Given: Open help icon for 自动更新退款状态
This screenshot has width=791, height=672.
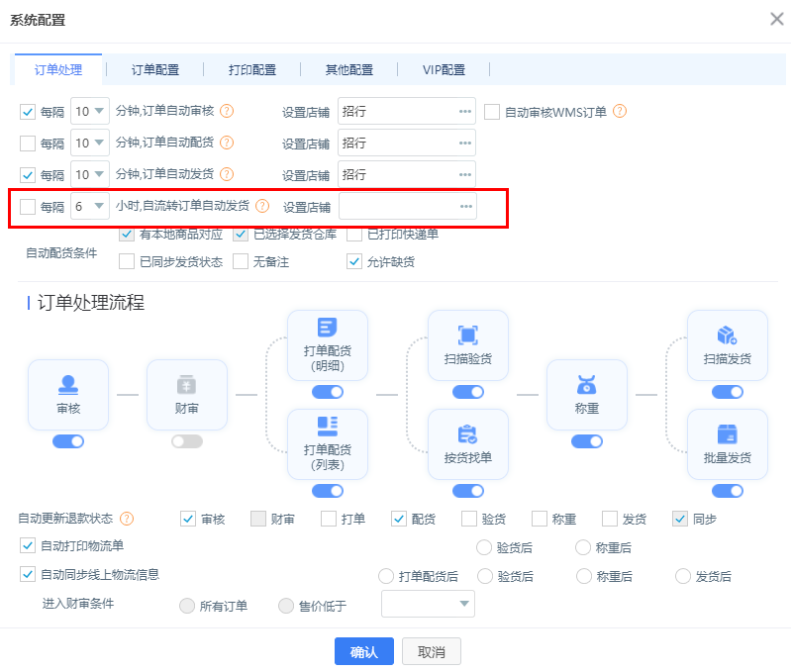Looking at the screenshot, I should pyautogui.click(x=127, y=519).
